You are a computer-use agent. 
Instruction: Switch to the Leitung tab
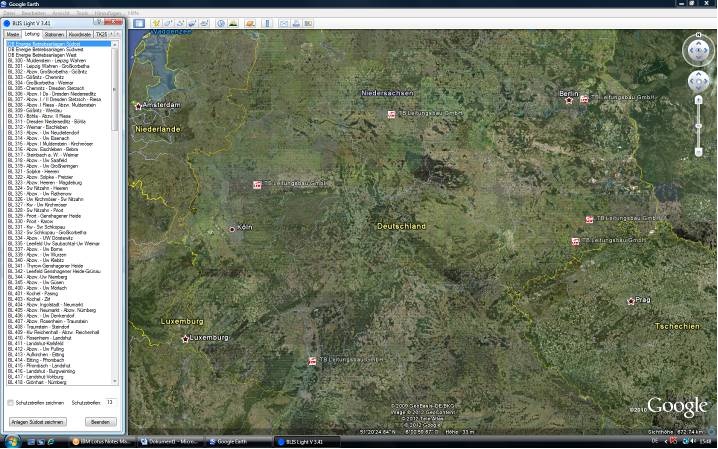point(32,34)
